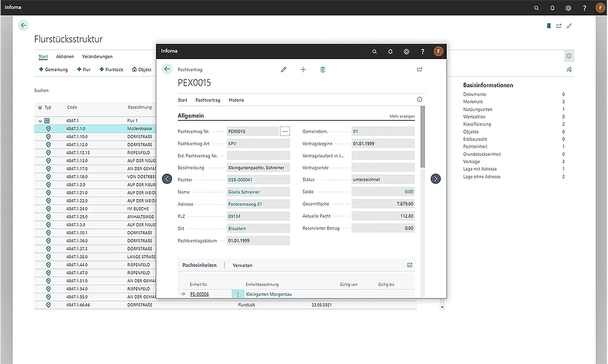The height and width of the screenshot is (364, 608).
Task: Open the PE-00006 unit link
Action: [x=199, y=294]
